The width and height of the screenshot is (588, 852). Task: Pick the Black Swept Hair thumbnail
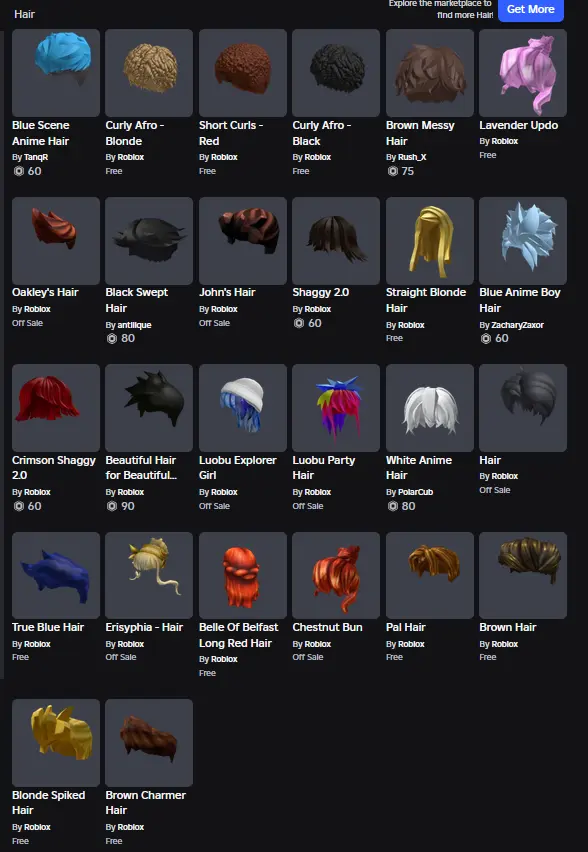pos(149,241)
